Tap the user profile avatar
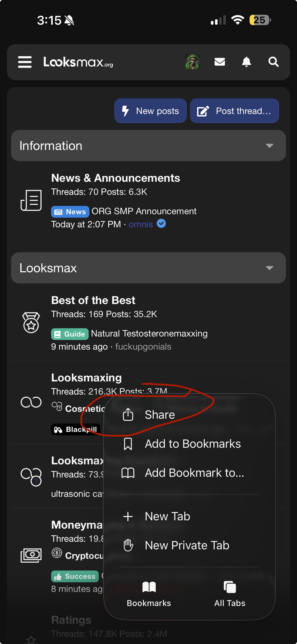This screenshot has width=297, height=644. point(192,62)
